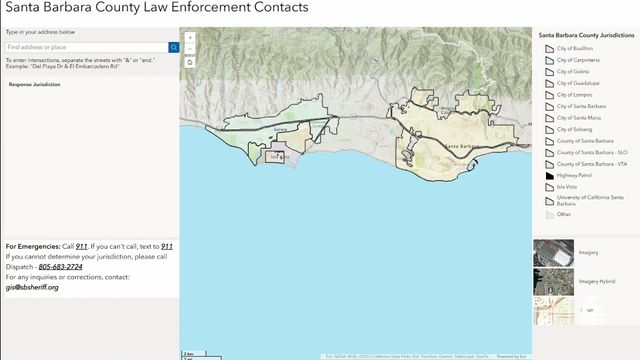This screenshot has height=360, width=640.
Task: Select the Imagery basemap thumbnail
Action: point(553,253)
